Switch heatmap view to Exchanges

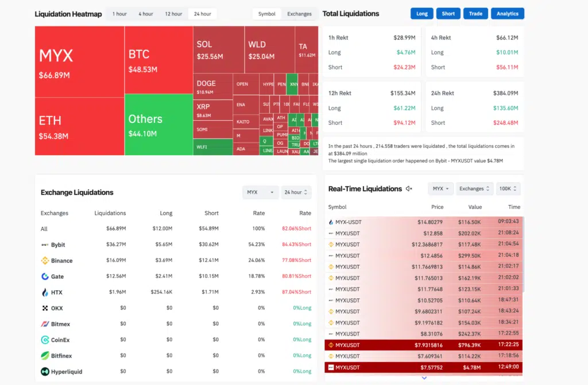[299, 14]
